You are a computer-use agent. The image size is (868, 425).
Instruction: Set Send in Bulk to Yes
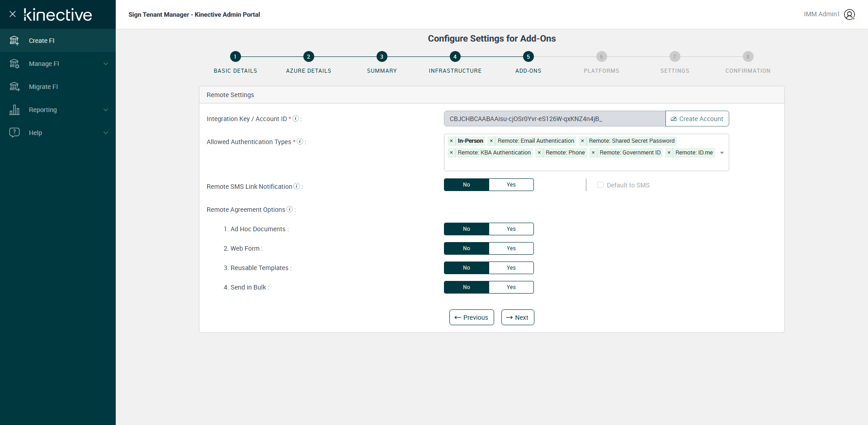click(x=511, y=287)
